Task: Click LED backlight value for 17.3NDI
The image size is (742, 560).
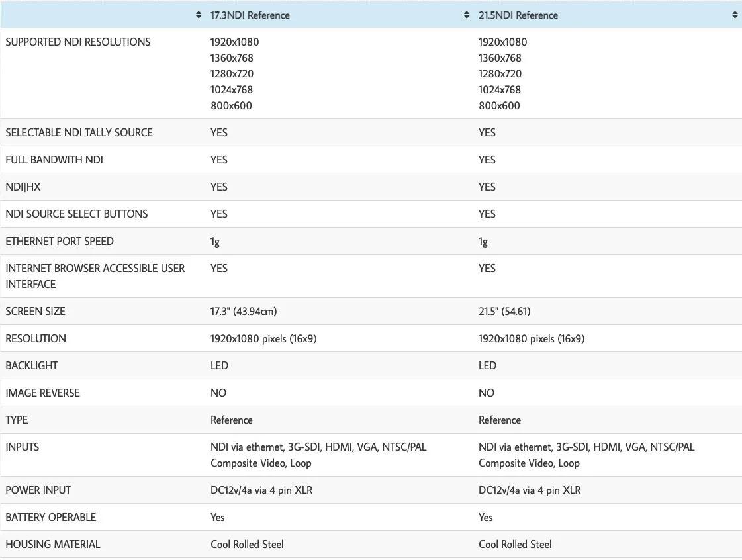Action: coord(220,365)
